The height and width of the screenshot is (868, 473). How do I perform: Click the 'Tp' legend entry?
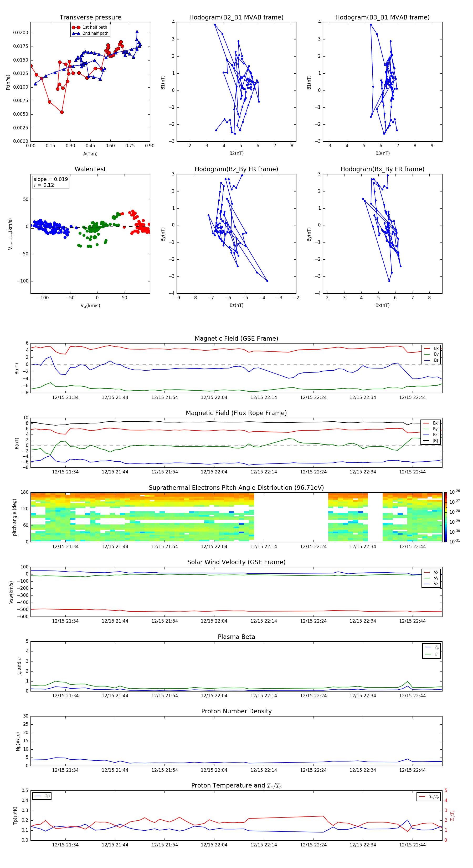coord(42,796)
